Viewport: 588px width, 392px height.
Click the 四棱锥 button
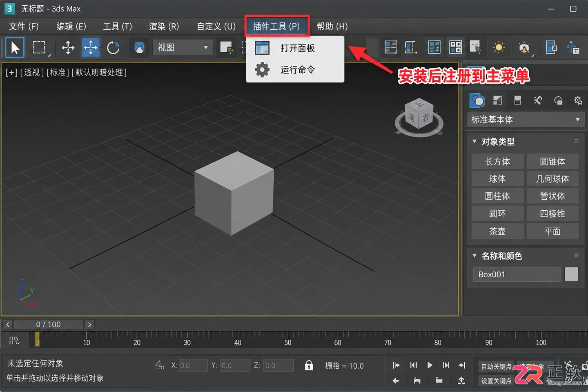point(552,214)
